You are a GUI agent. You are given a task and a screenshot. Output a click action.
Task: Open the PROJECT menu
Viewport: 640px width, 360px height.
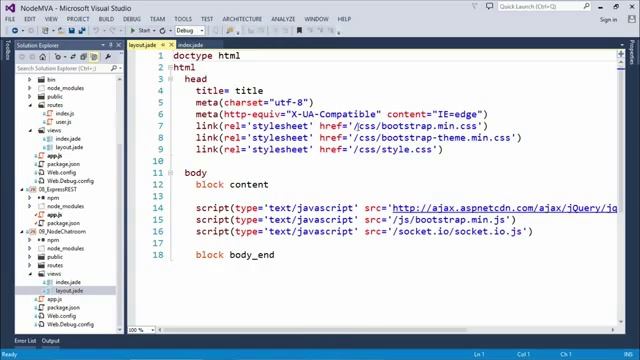coord(78,19)
